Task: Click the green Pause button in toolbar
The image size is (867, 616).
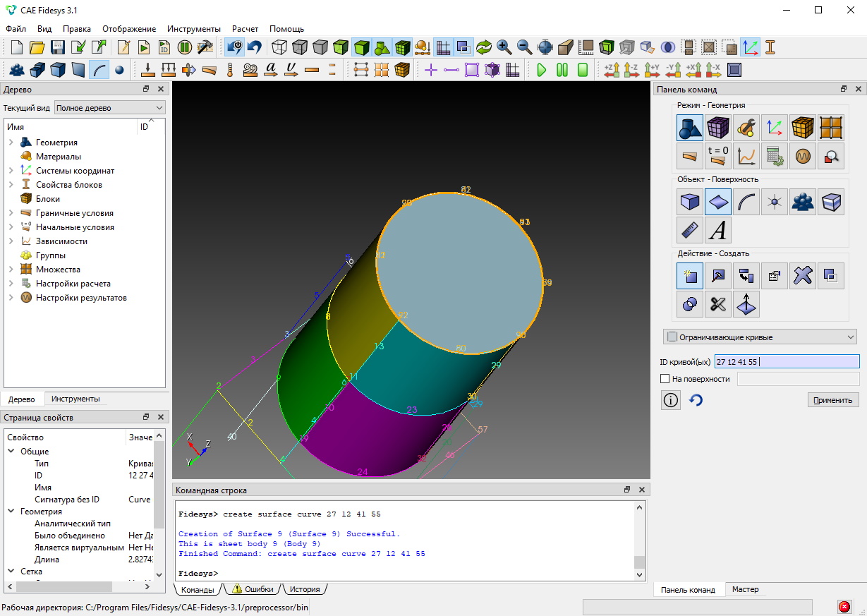Action: click(x=562, y=70)
